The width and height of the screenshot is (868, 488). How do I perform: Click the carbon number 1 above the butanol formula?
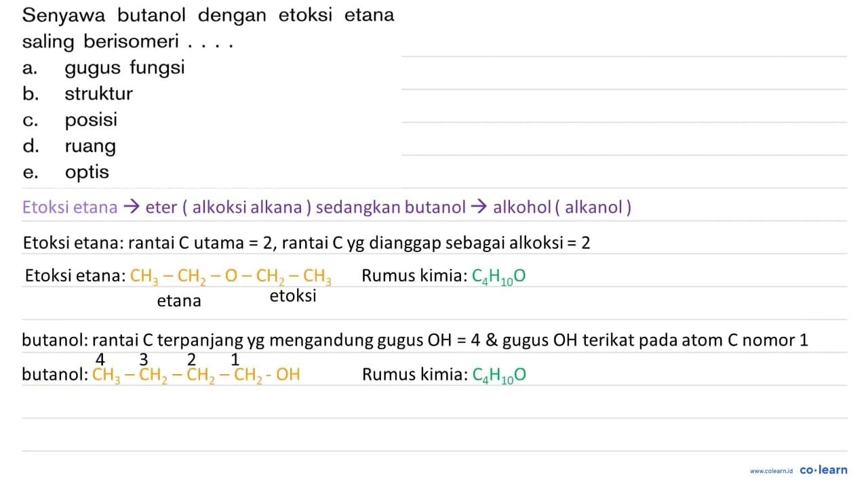235,359
